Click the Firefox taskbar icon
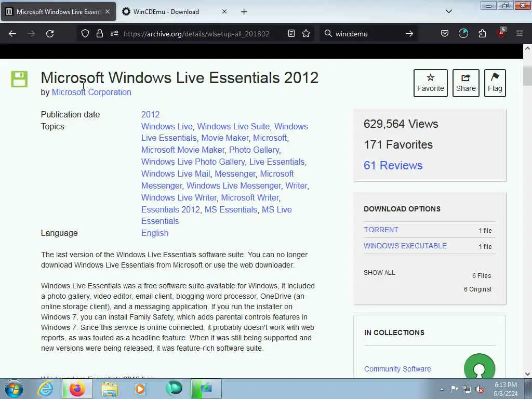This screenshot has height=399, width=532. (77, 389)
